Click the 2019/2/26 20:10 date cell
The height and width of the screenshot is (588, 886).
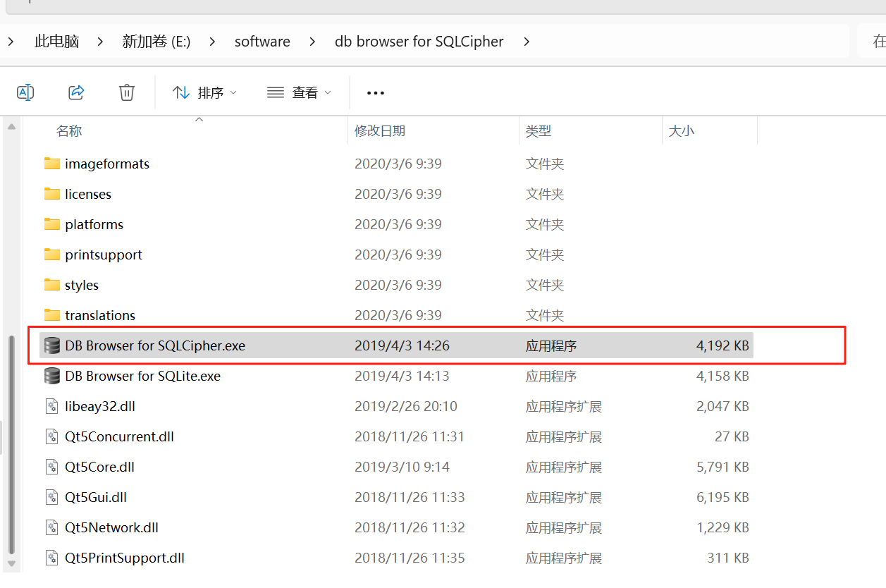pyautogui.click(x=406, y=406)
